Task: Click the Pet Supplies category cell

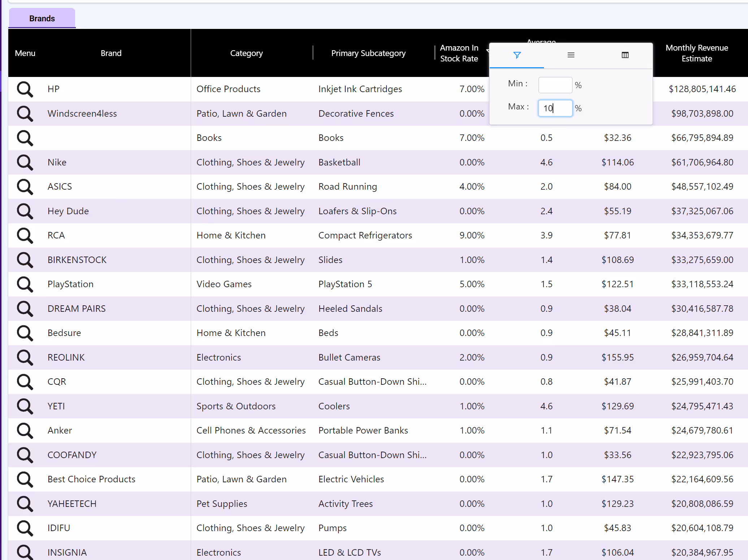Action: pyautogui.click(x=222, y=504)
